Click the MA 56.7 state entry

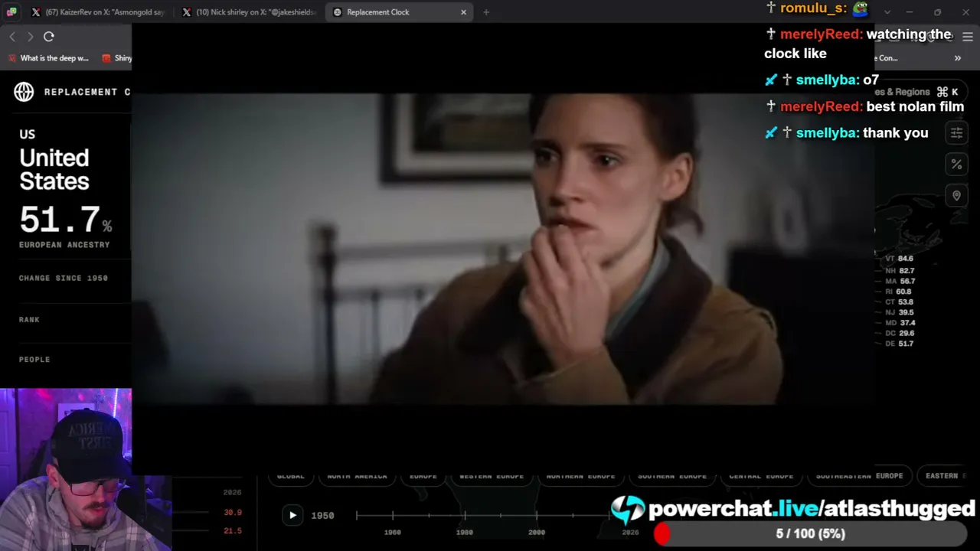900,282
